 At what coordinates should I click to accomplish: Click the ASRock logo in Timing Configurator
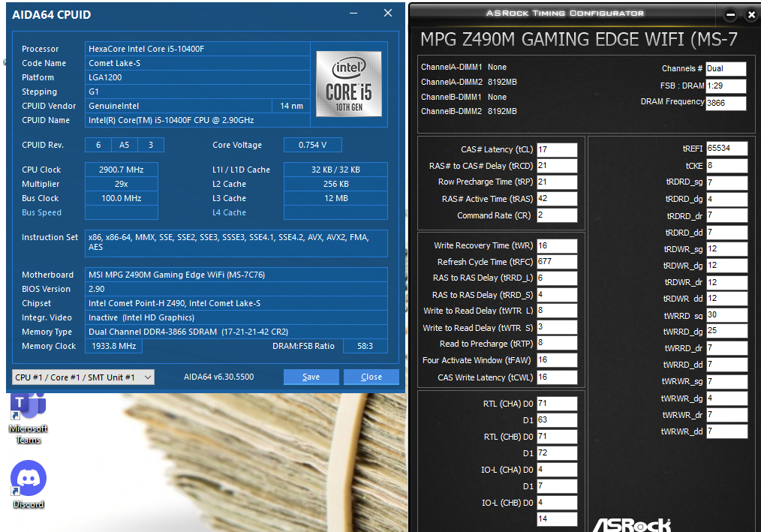633,525
